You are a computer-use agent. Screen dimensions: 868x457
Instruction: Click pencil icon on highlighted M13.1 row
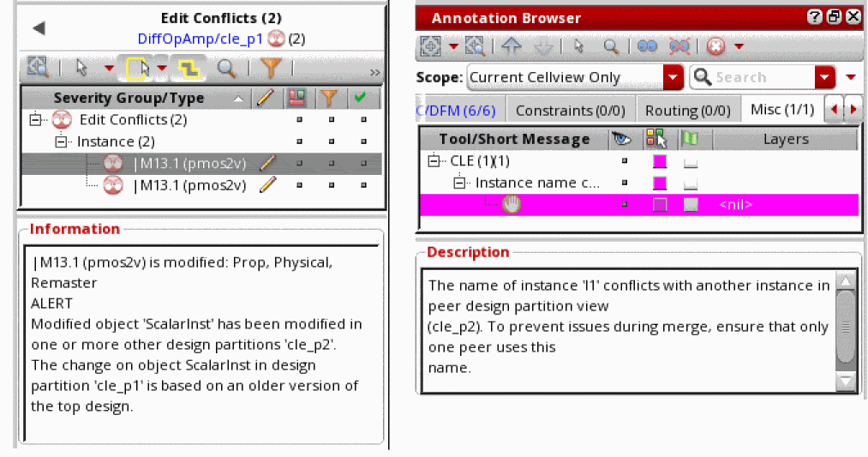(x=267, y=163)
